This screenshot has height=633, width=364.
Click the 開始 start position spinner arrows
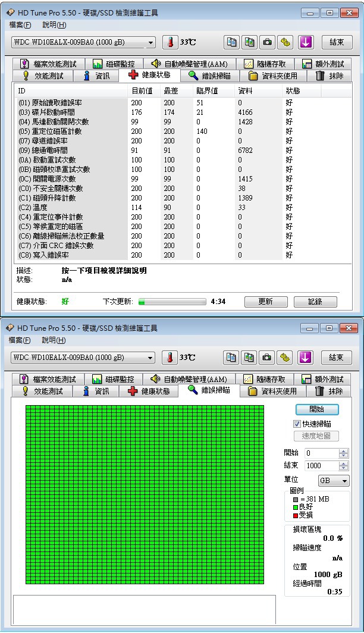pyautogui.click(x=343, y=453)
